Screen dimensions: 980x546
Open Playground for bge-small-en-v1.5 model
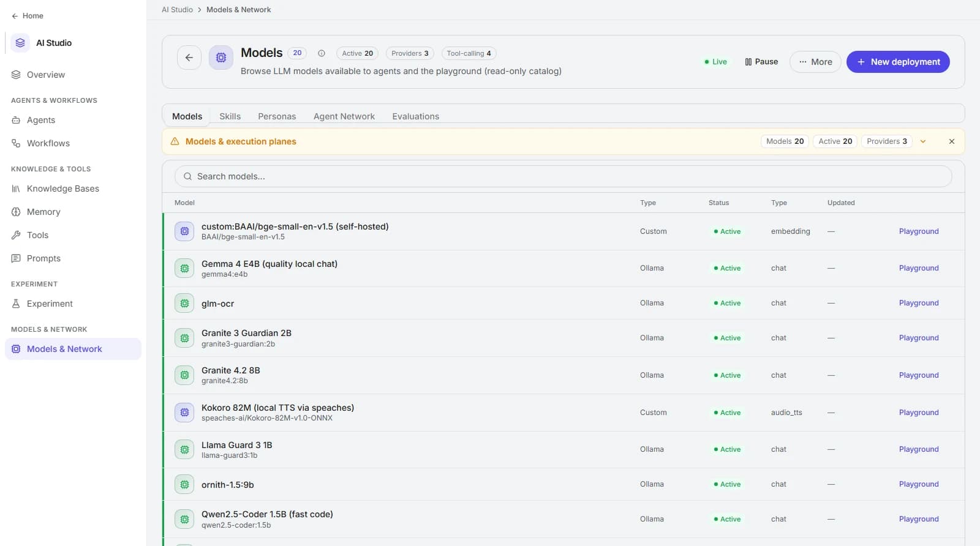coord(919,231)
